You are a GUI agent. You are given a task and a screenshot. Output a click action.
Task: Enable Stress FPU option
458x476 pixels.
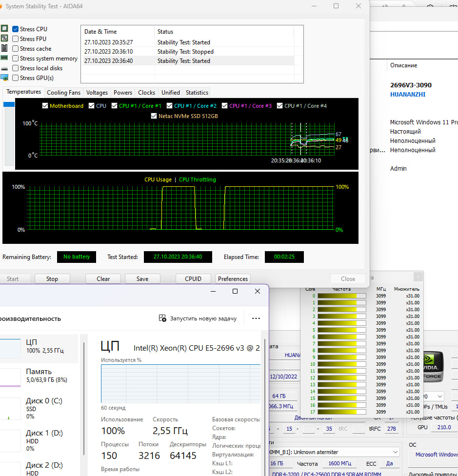pyautogui.click(x=16, y=39)
